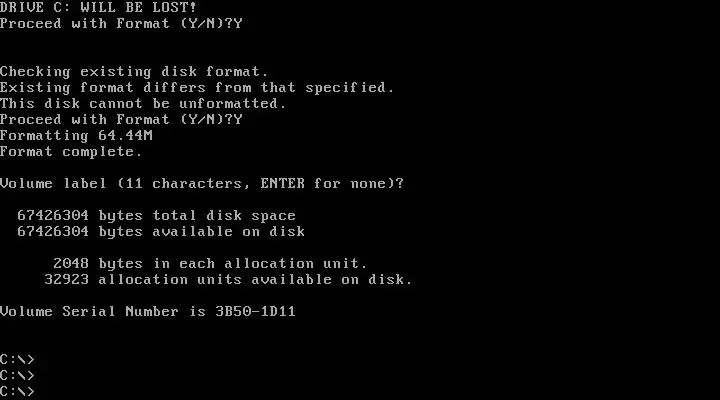Image resolution: width=720 pixels, height=400 pixels.
Task: Click '2048 bytes in each allocation unit' line
Action: click(210, 264)
